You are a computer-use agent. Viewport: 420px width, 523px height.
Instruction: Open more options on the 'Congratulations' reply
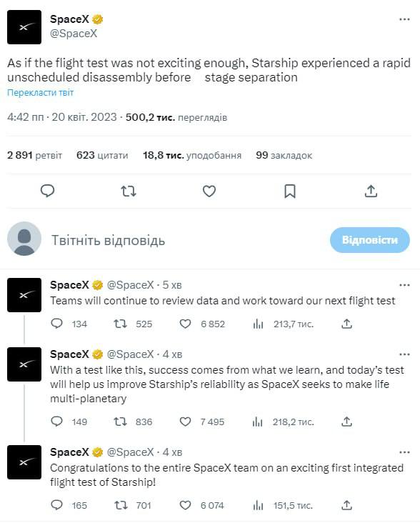404,452
